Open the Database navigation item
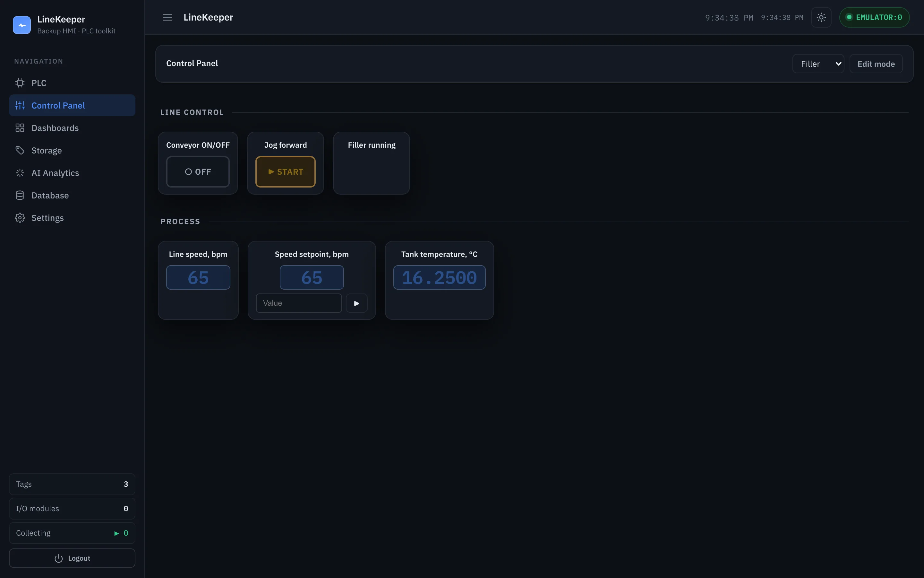Image resolution: width=924 pixels, height=578 pixels. pyautogui.click(x=72, y=195)
